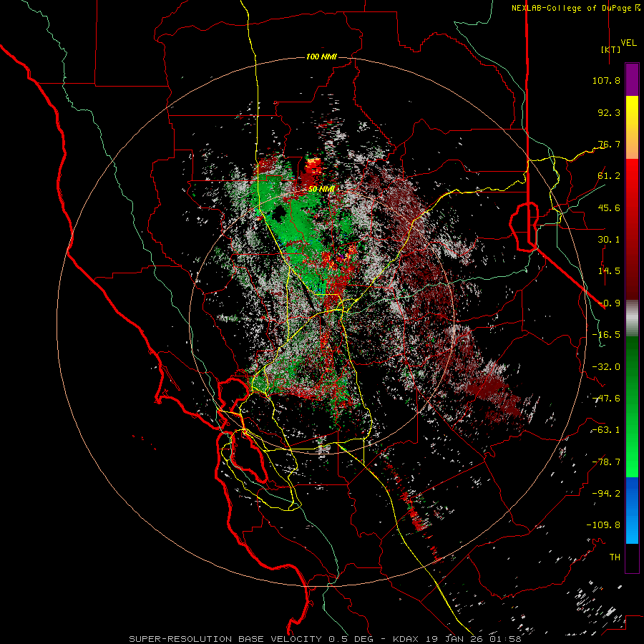Click the -0.9 legend value
The height and width of the screenshot is (644, 644).
tap(609, 303)
